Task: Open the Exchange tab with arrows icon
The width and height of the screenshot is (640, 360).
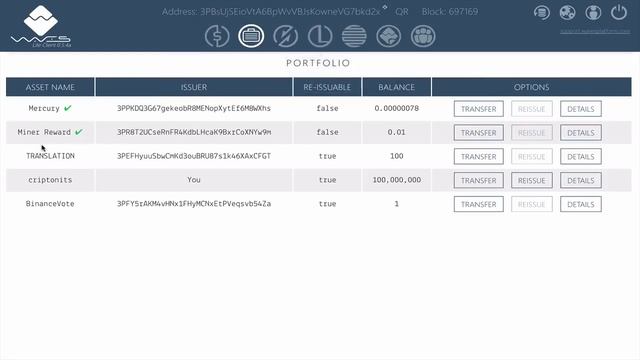Action: (x=285, y=36)
